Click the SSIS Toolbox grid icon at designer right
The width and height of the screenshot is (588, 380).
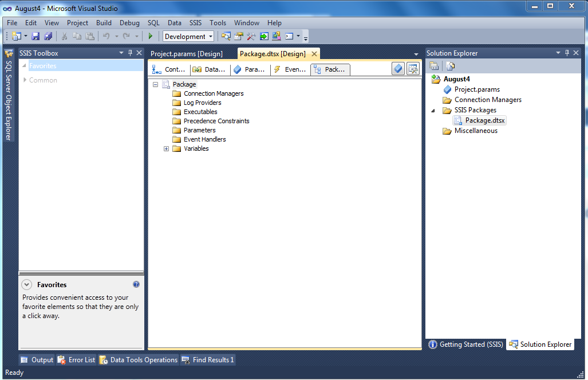point(413,69)
